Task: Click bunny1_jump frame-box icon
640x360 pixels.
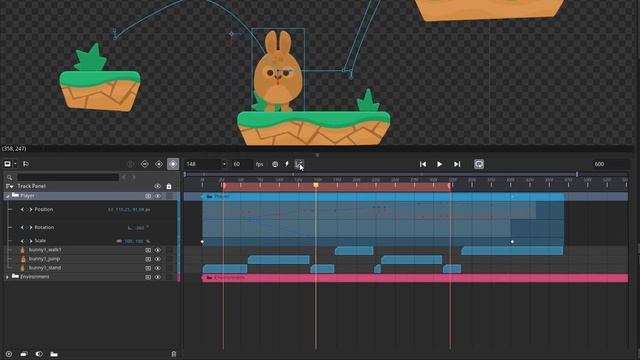Action: tap(148, 259)
